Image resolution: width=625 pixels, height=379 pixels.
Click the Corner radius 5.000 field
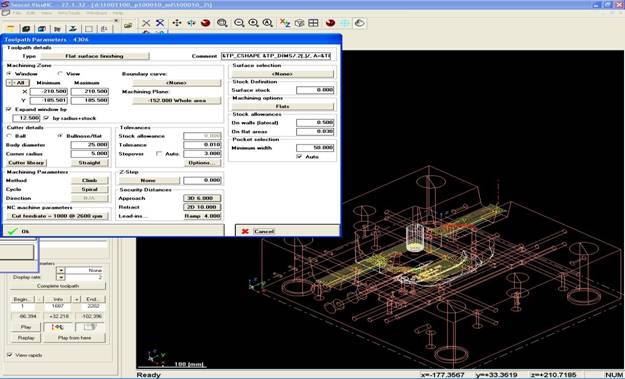click(x=90, y=153)
